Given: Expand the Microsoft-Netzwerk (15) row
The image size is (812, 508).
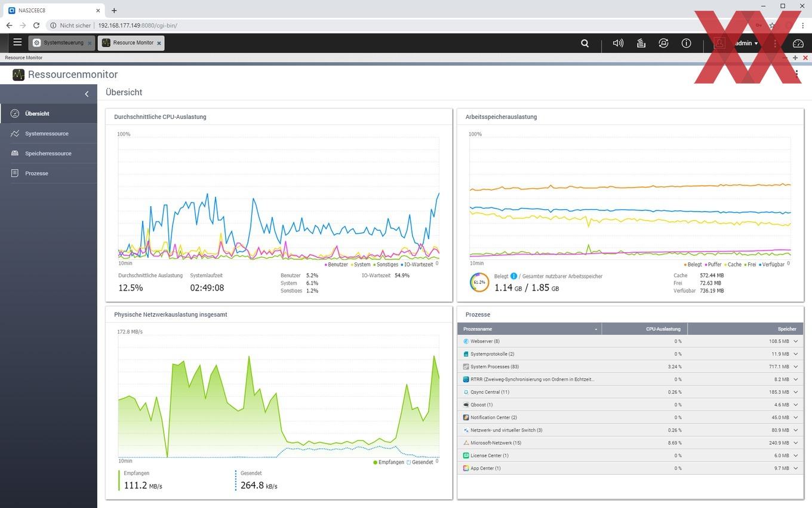Looking at the screenshot, I should coord(796,443).
